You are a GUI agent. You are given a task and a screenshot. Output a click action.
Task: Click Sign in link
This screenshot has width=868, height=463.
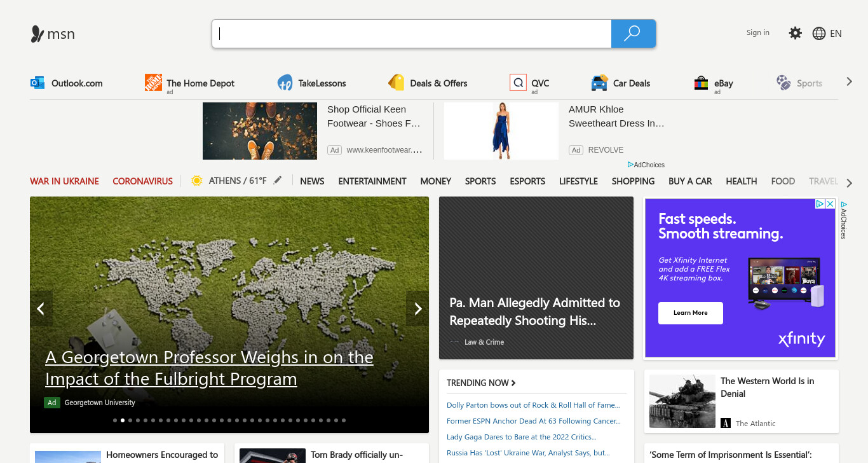point(758,32)
